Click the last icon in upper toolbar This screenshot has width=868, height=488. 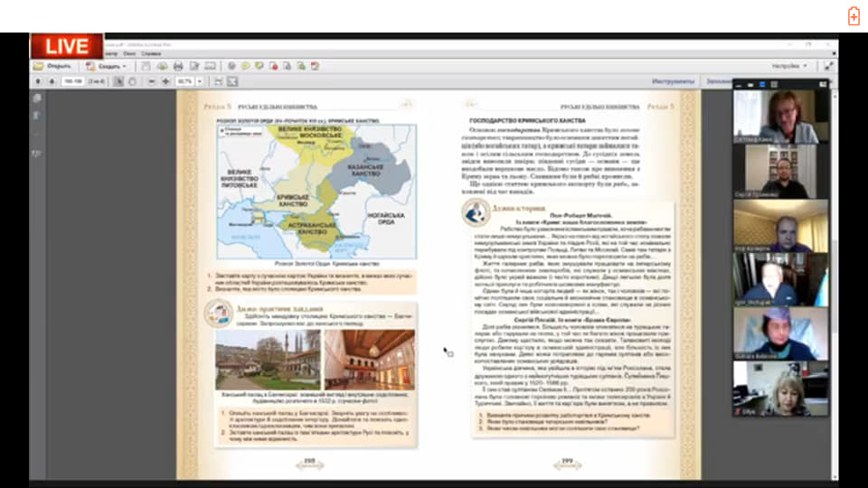coord(315,66)
